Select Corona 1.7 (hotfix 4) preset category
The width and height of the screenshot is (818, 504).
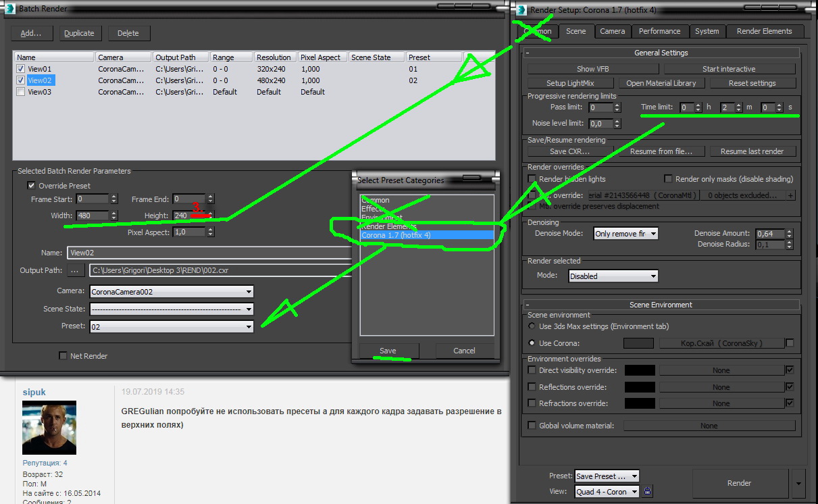click(x=427, y=235)
